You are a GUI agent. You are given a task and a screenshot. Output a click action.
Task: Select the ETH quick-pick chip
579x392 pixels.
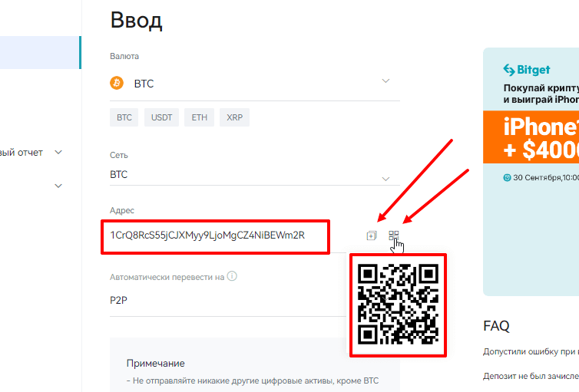pos(199,117)
